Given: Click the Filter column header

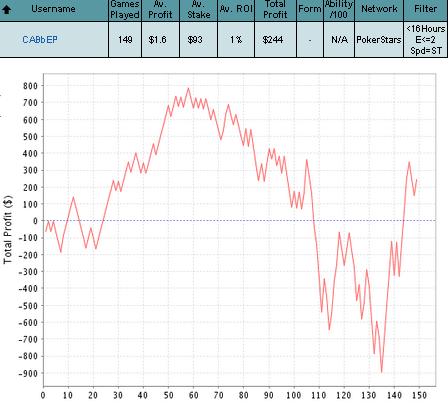Looking at the screenshot, I should tap(425, 9).
